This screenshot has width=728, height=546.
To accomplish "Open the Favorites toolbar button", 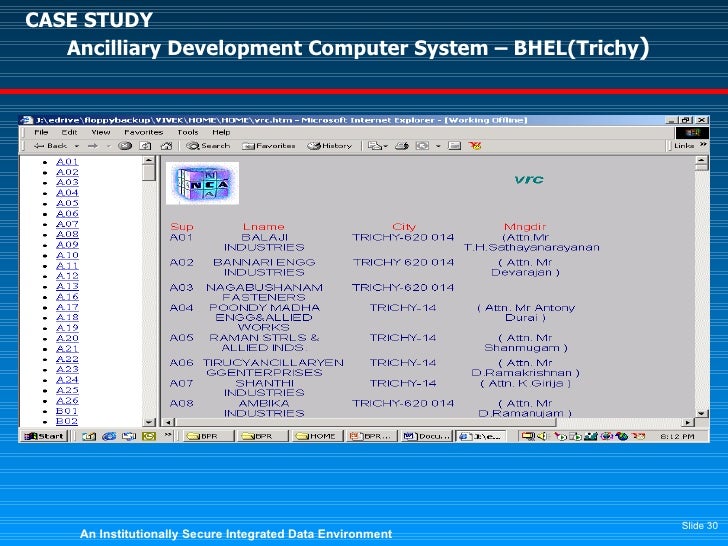I will coord(269,146).
